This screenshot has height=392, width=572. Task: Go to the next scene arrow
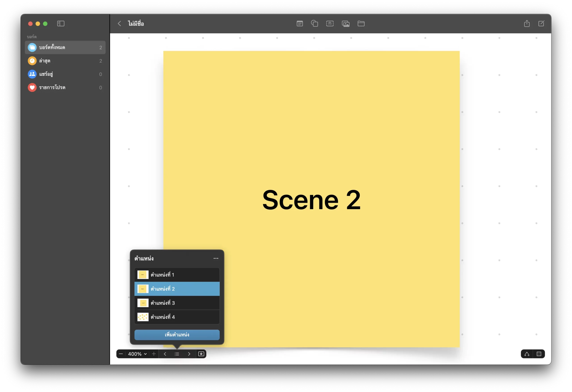[x=189, y=354]
